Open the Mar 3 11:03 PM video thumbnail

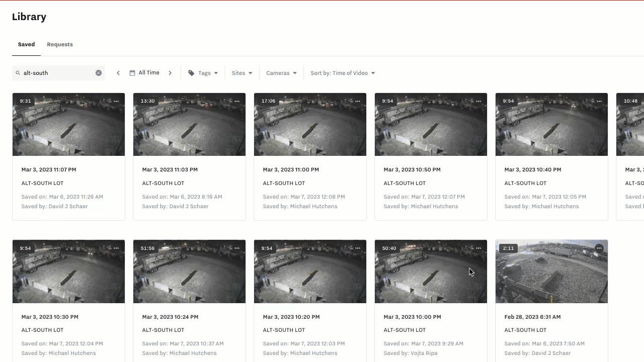click(x=189, y=125)
